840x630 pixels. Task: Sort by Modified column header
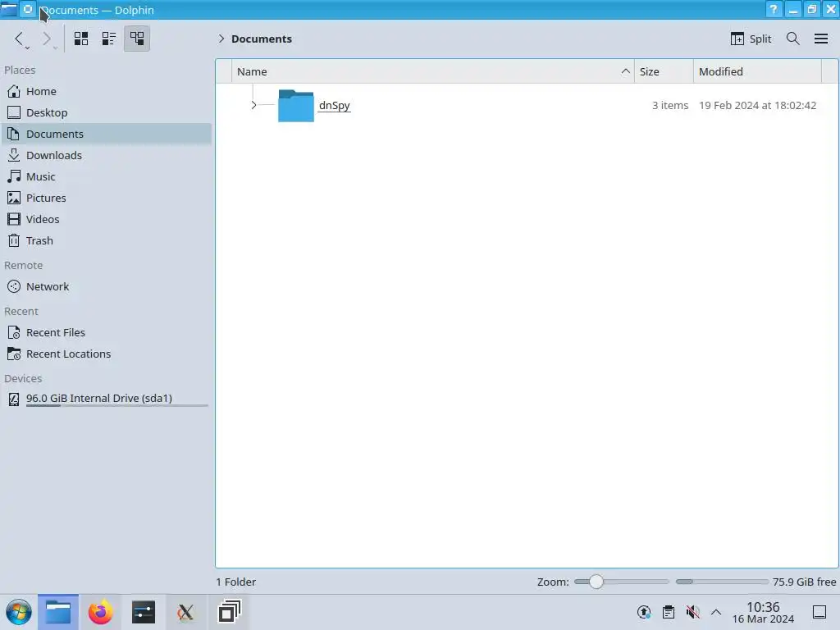(757, 71)
